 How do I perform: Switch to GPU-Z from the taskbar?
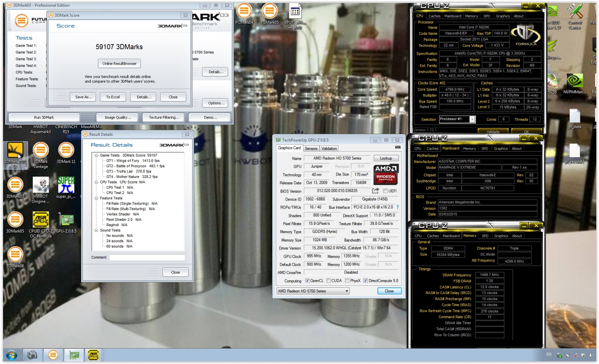click(74, 355)
